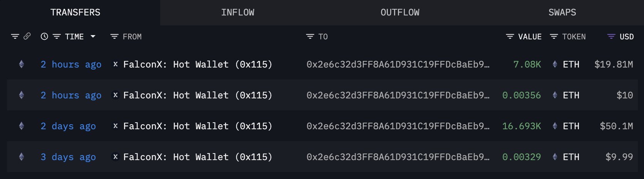Viewport: 644px width, 179px height.
Task: Open the TO column filter
Action: point(310,36)
